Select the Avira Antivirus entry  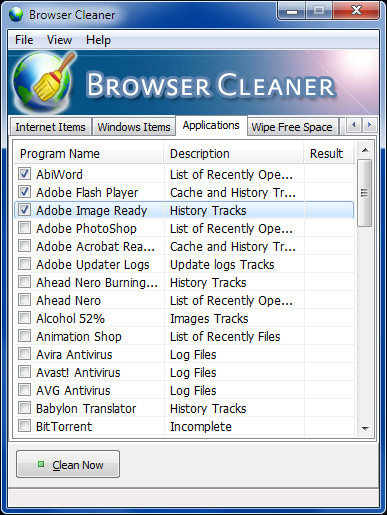pyautogui.click(x=74, y=354)
